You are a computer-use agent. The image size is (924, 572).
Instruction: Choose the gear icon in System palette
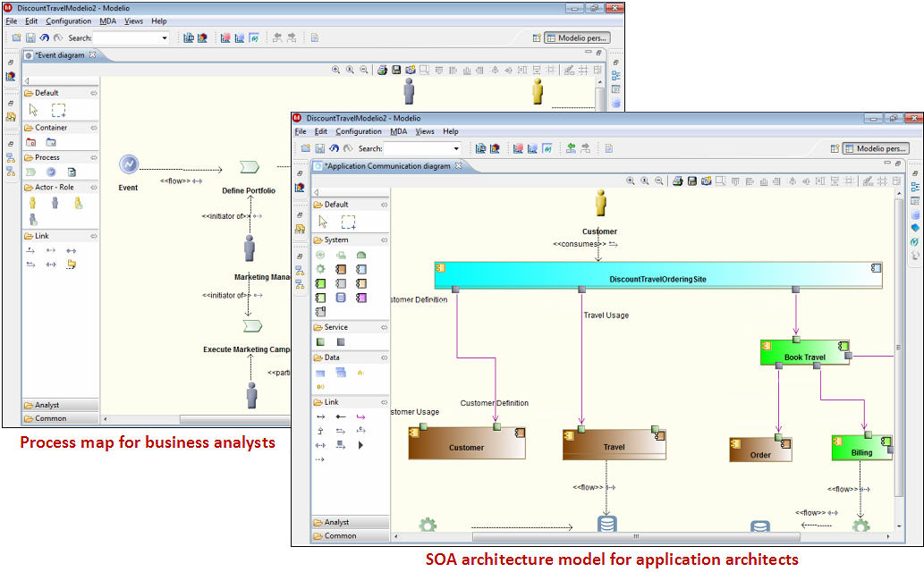[x=320, y=269]
